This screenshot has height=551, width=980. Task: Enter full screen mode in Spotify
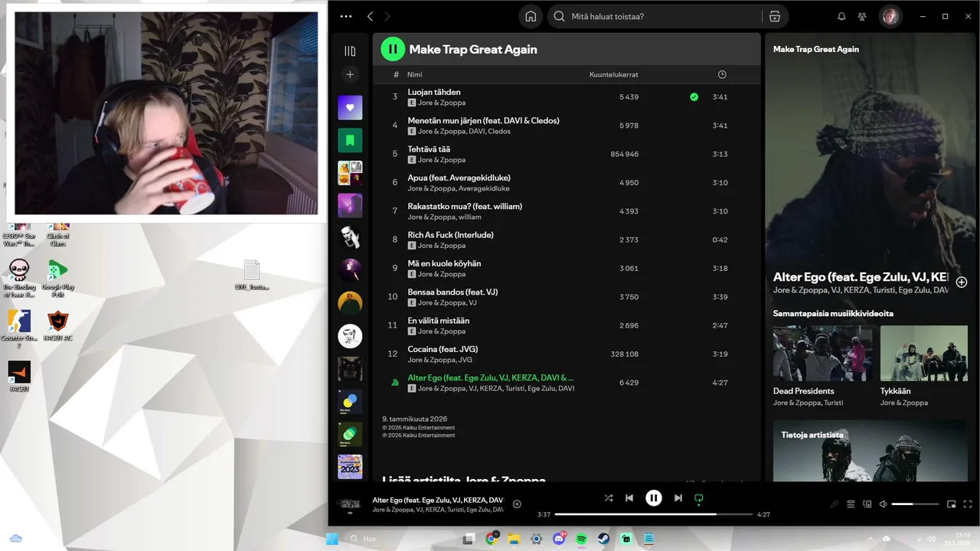[969, 504]
